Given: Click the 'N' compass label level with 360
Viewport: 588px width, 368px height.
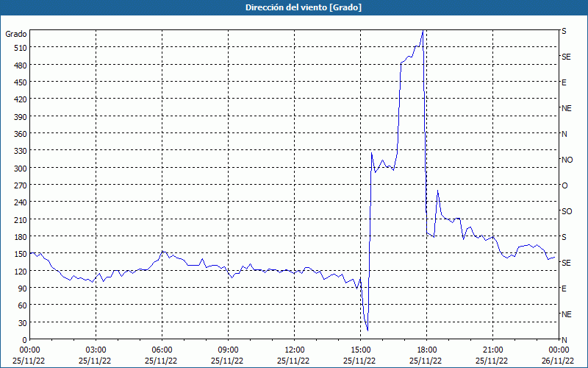Looking at the screenshot, I should click(564, 134).
